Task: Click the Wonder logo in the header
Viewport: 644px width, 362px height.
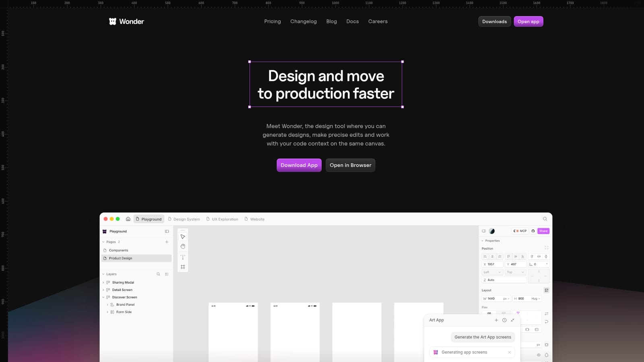Action: click(x=126, y=21)
